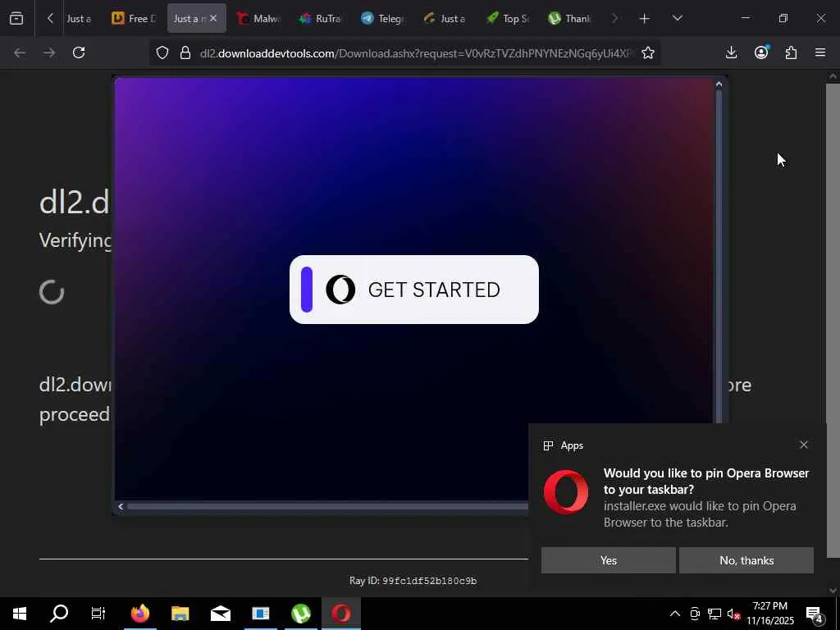Image resolution: width=840 pixels, height=630 pixels.
Task: Click the GET STARTED button
Action: tap(414, 290)
